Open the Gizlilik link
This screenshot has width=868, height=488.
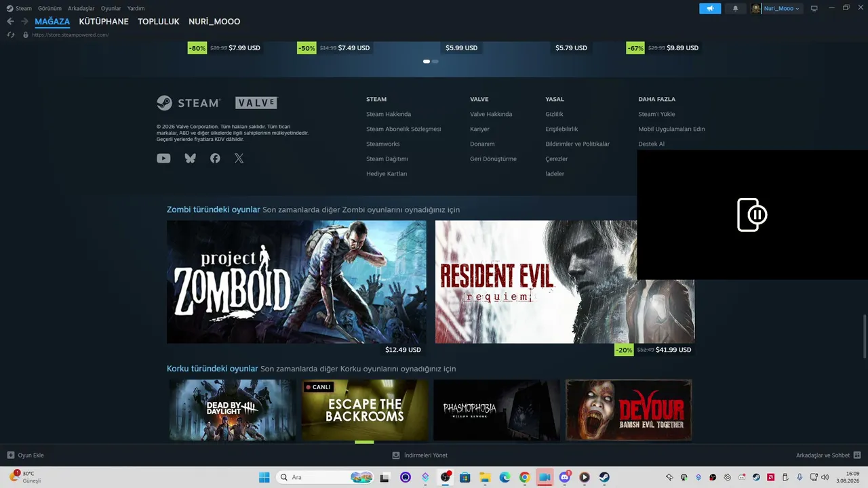[x=554, y=114]
